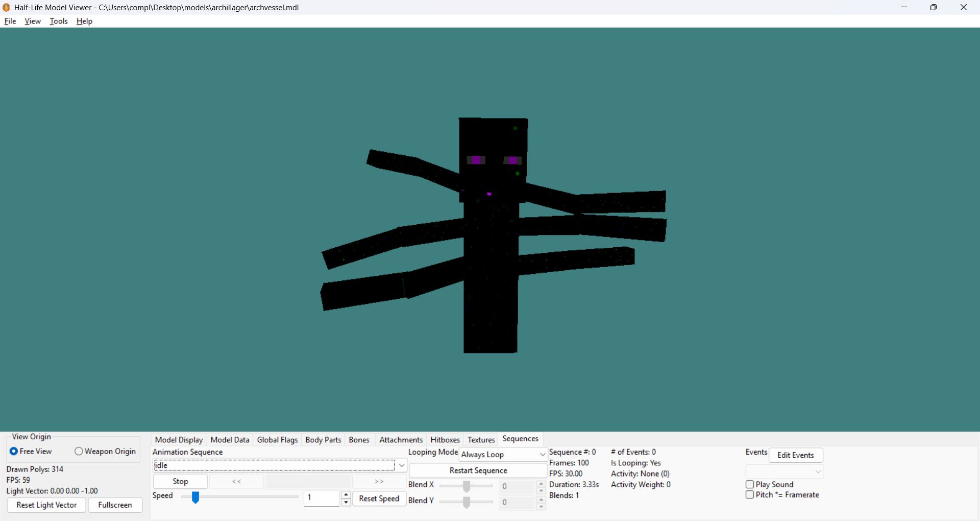
Task: Click the frame position slider between << and >>
Action: click(x=308, y=481)
